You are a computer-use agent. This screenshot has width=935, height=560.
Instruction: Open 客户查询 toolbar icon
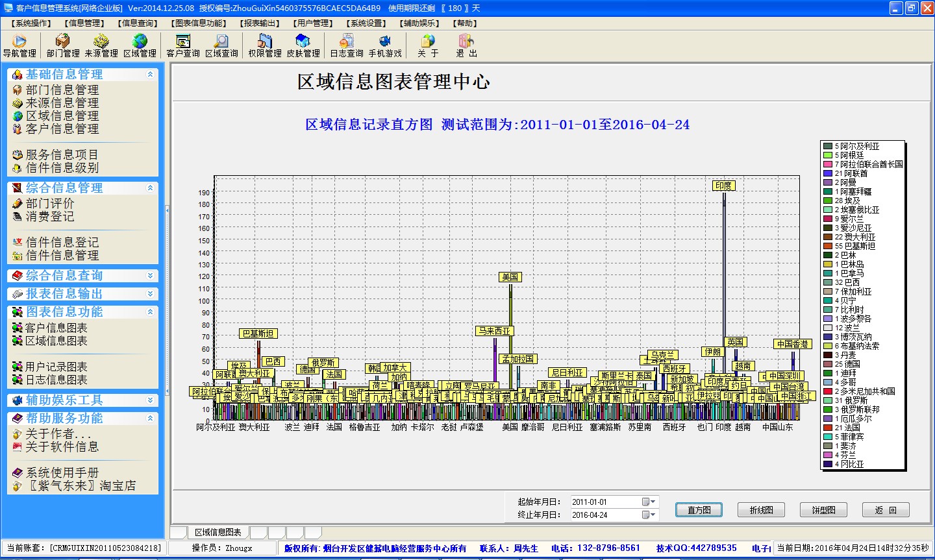pyautogui.click(x=182, y=45)
